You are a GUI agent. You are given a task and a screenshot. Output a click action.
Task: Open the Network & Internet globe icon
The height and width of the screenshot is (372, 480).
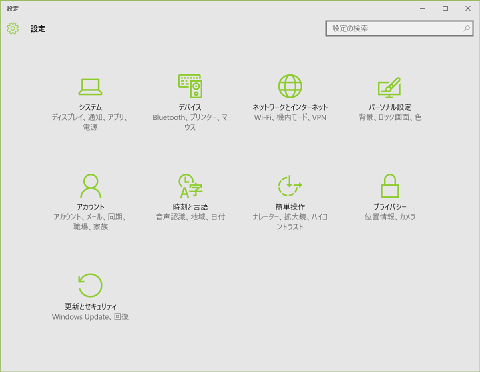290,86
